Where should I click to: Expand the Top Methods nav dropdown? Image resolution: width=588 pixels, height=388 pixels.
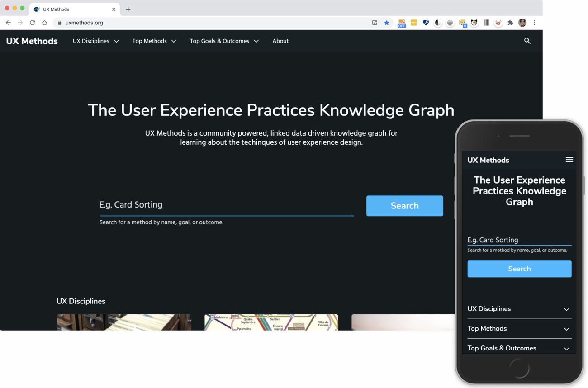(154, 41)
